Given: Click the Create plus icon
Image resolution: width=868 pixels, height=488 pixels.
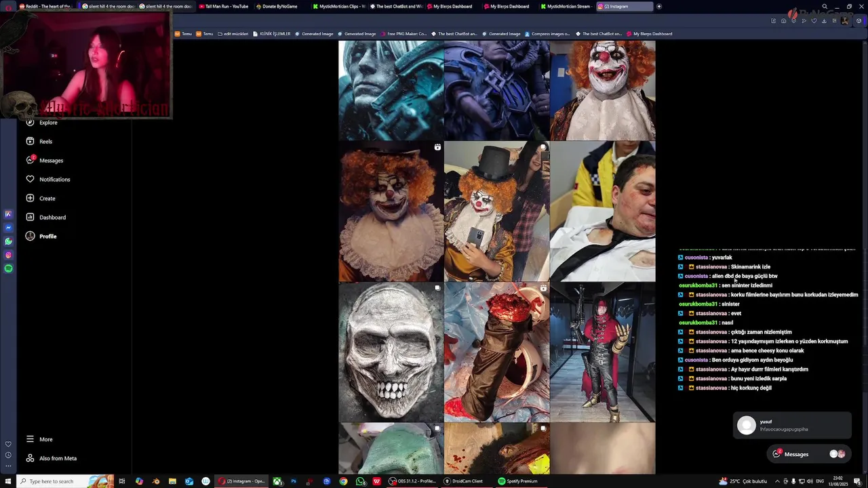Looking at the screenshot, I should [x=30, y=199].
